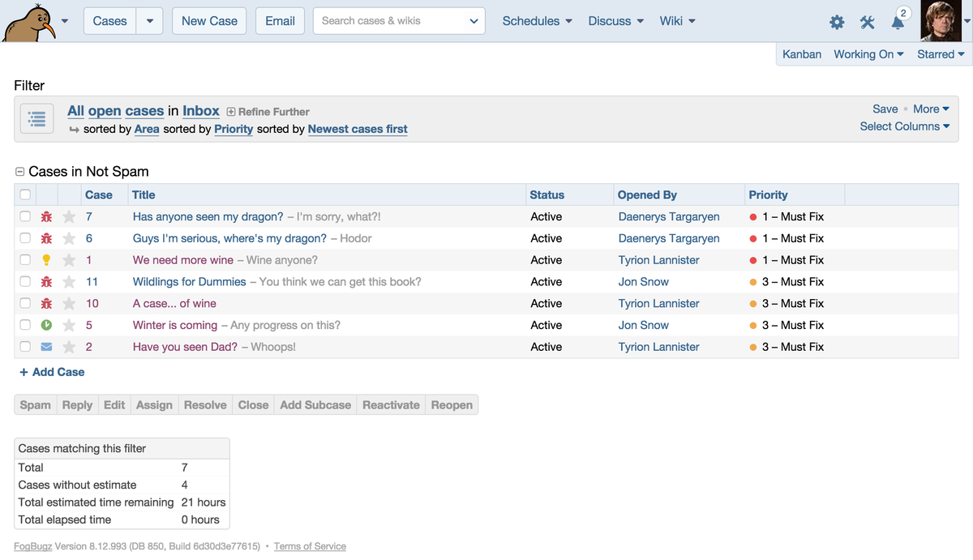
Task: Click the New Case button
Action: pos(209,21)
